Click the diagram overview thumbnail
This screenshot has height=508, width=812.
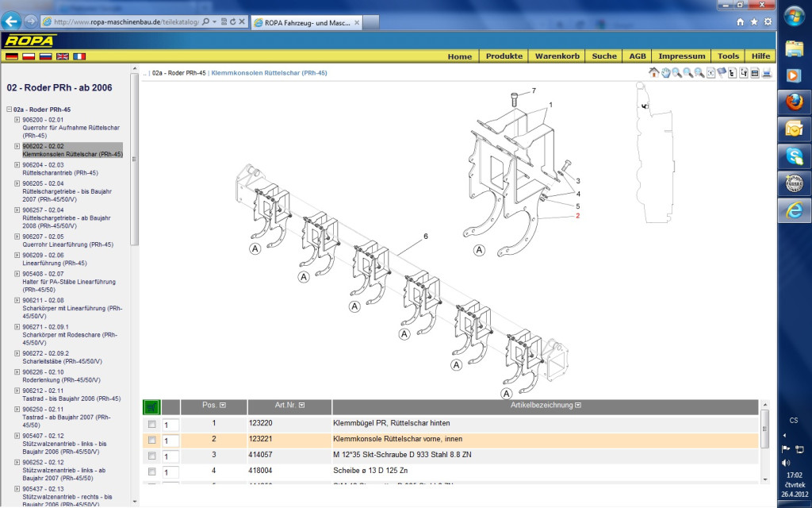pos(655,152)
